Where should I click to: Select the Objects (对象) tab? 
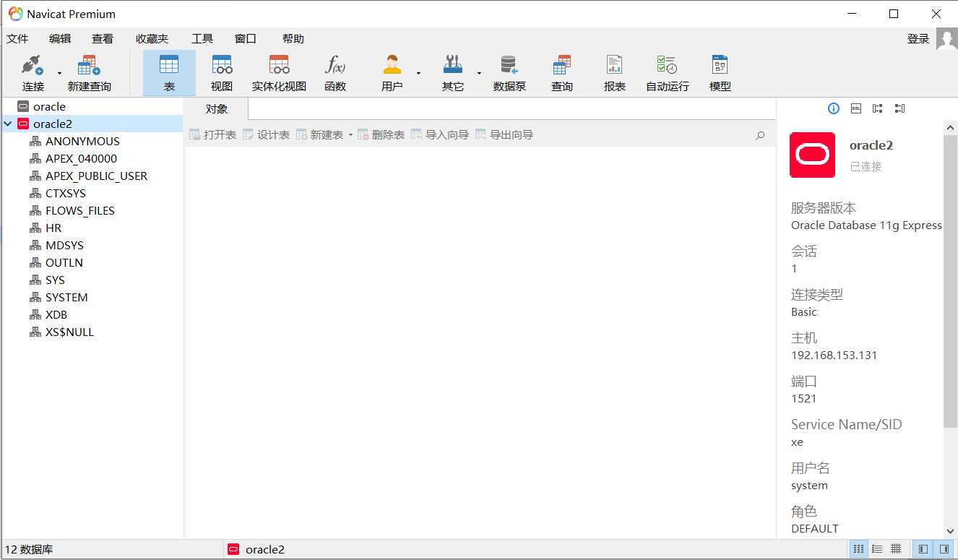(217, 109)
